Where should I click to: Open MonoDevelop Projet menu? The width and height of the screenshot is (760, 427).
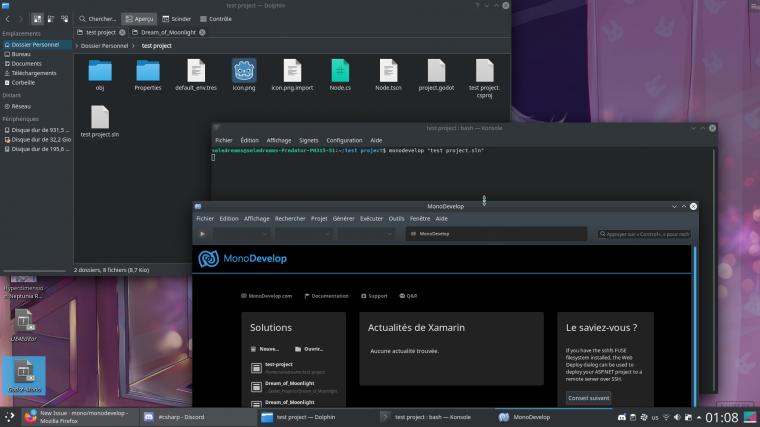point(319,219)
